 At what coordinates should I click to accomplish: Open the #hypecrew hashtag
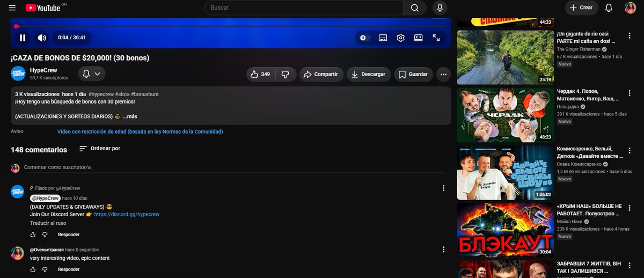[x=101, y=94]
